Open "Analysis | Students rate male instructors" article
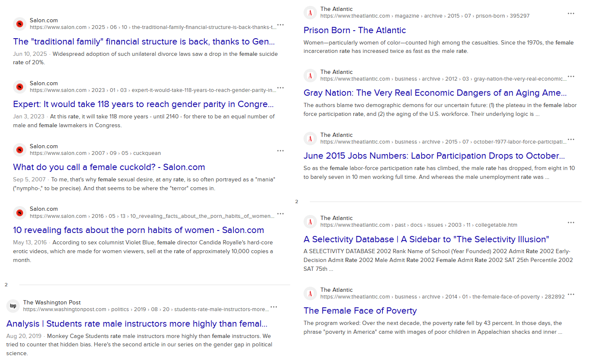The height and width of the screenshot is (364, 592). [137, 324]
